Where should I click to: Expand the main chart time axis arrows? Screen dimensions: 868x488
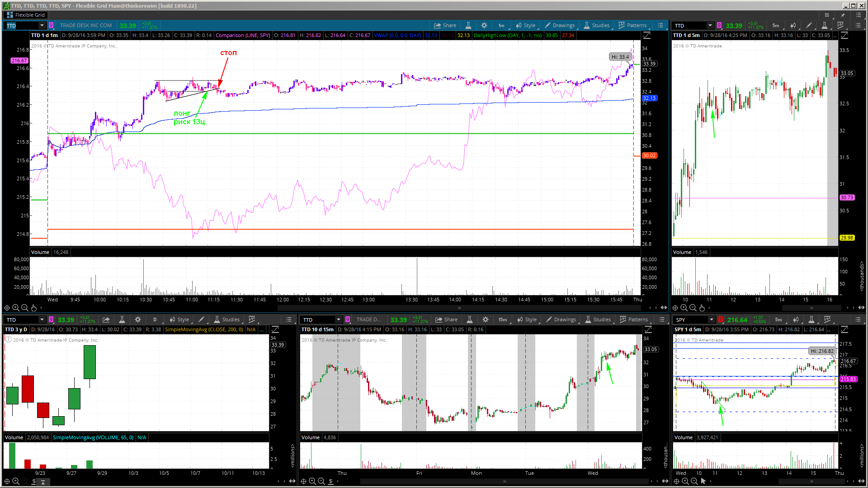664,308
